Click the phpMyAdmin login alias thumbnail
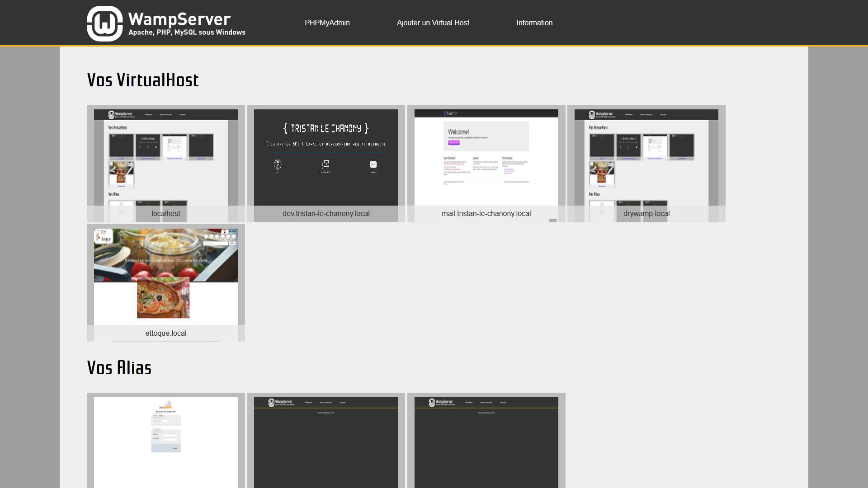This screenshot has width=868, height=488. [x=165, y=441]
